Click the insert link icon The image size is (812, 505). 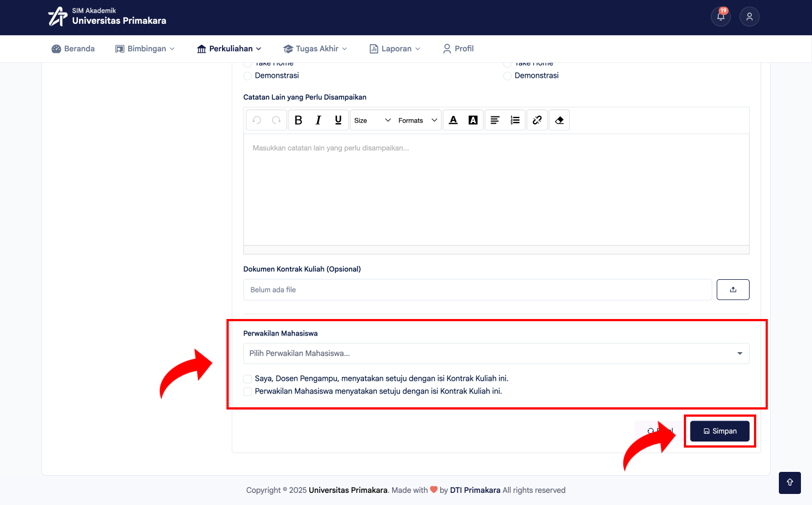[x=537, y=120]
